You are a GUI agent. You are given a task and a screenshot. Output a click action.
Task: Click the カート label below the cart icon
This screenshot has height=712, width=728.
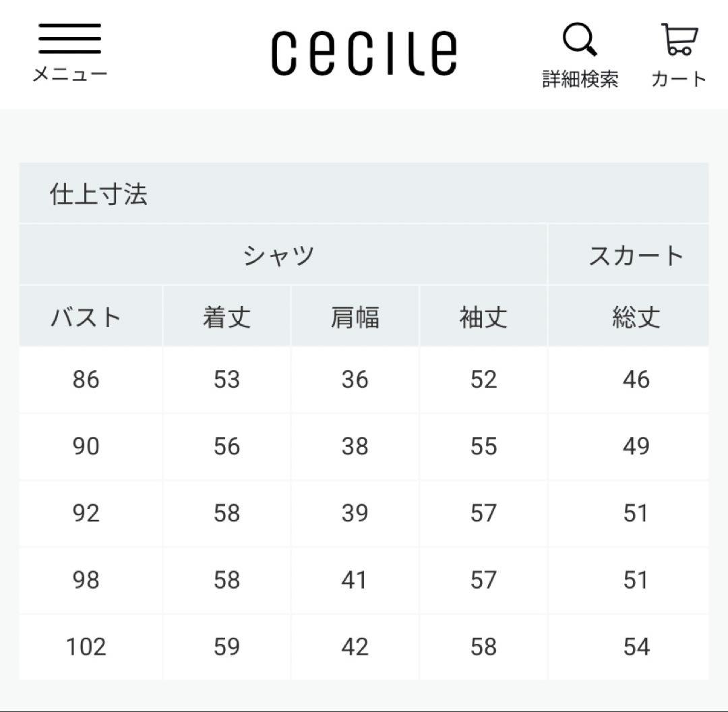click(x=679, y=80)
